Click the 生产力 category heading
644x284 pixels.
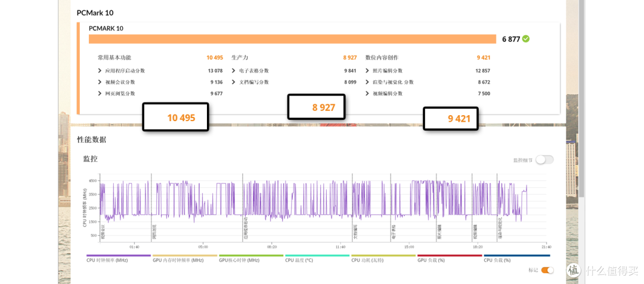pos(240,58)
